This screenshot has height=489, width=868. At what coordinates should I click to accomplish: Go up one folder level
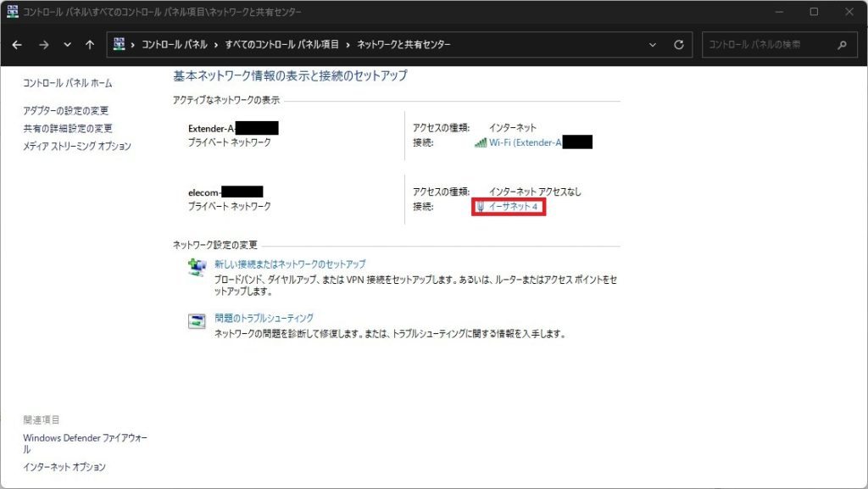[91, 45]
